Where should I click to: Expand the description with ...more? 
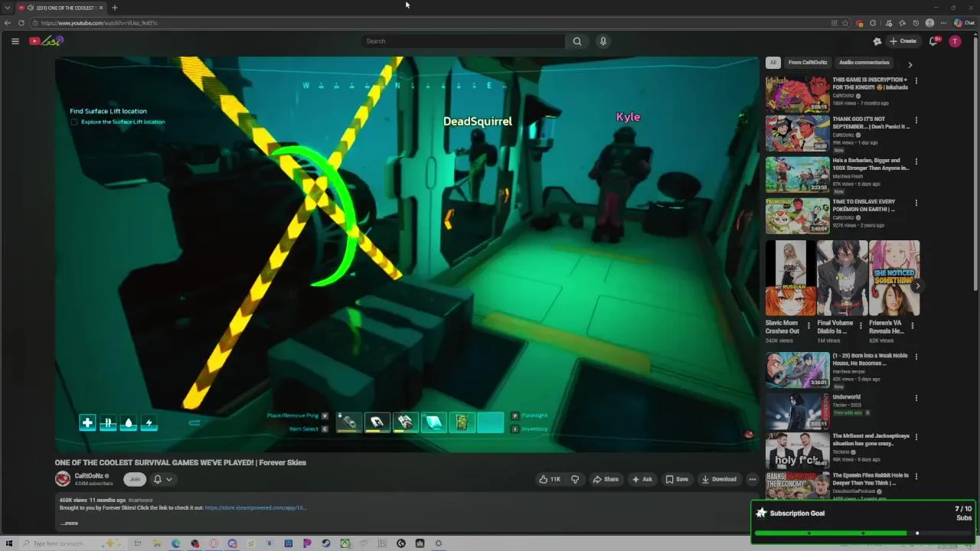[x=69, y=523]
